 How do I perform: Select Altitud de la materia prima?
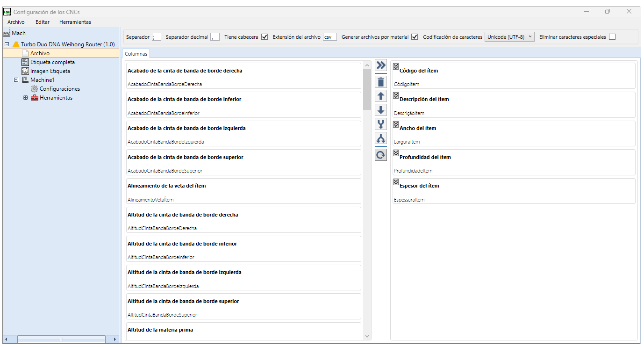[x=243, y=331]
